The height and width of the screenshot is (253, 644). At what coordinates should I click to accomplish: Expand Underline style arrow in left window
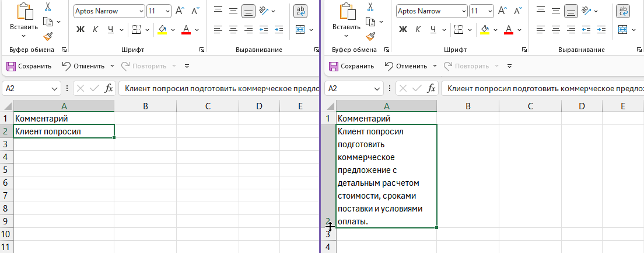click(121, 30)
